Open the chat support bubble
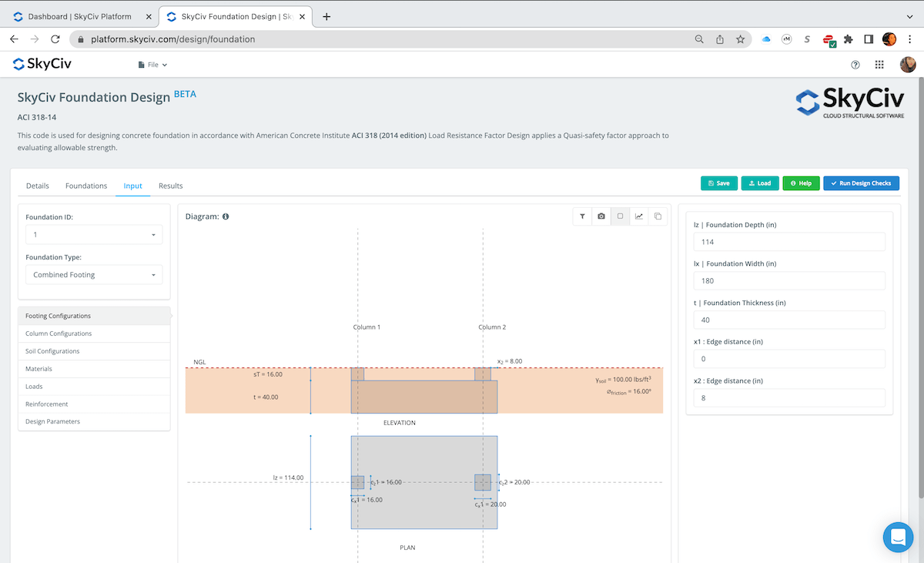 pyautogui.click(x=898, y=538)
